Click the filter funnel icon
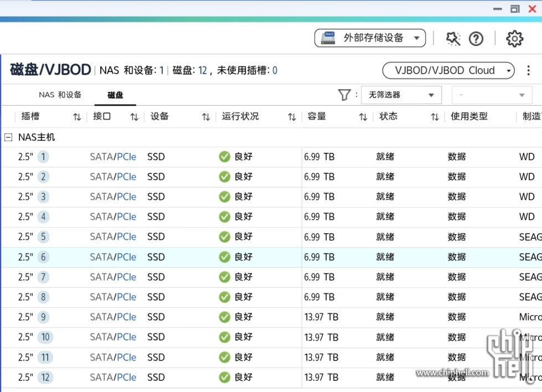 (x=344, y=95)
